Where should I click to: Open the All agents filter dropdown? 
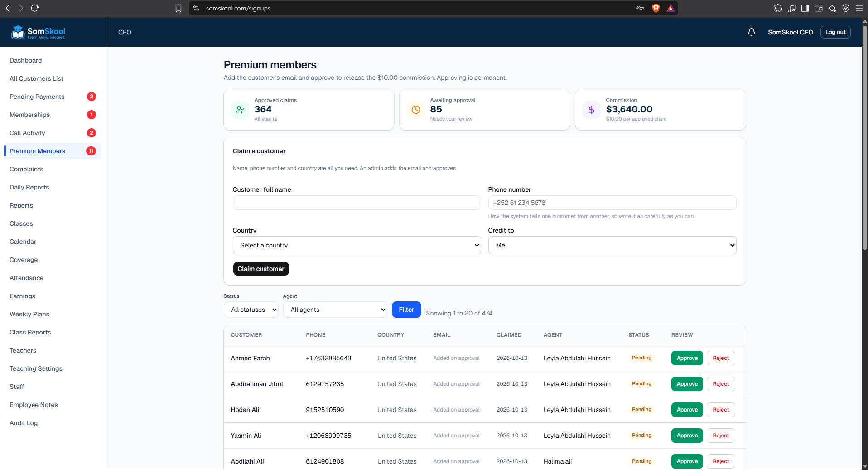(x=335, y=310)
